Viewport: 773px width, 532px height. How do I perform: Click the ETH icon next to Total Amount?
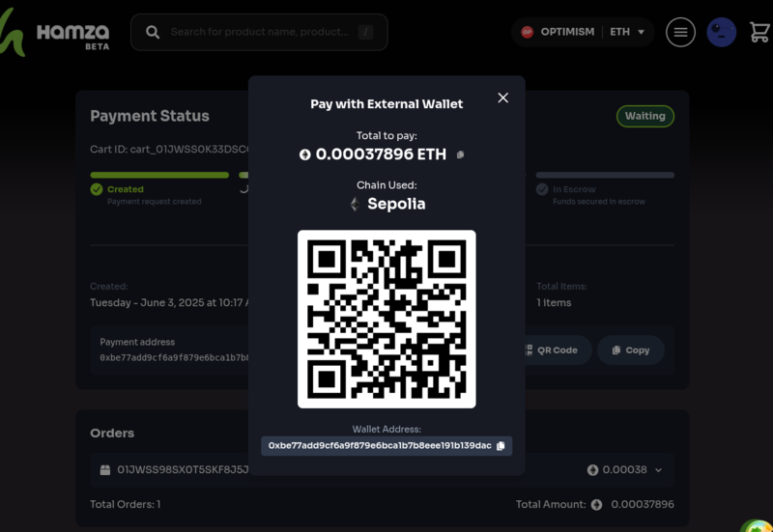click(596, 505)
